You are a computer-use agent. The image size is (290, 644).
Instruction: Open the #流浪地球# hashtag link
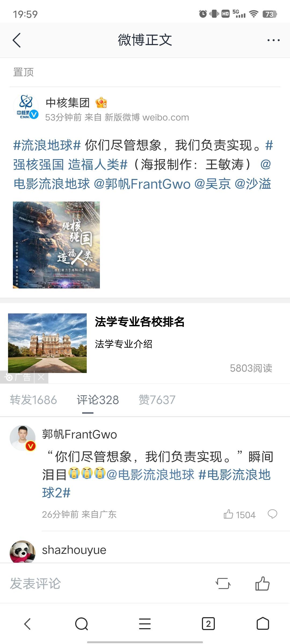tap(47, 145)
